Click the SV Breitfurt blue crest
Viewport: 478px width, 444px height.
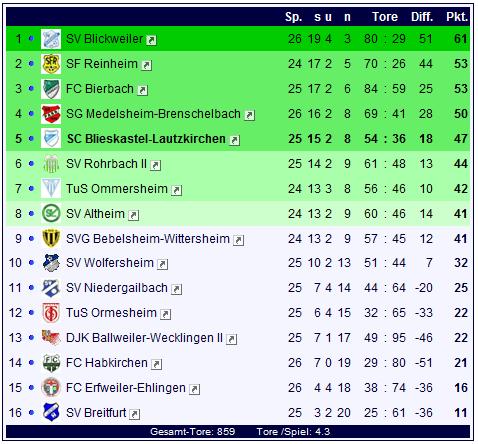(51, 412)
